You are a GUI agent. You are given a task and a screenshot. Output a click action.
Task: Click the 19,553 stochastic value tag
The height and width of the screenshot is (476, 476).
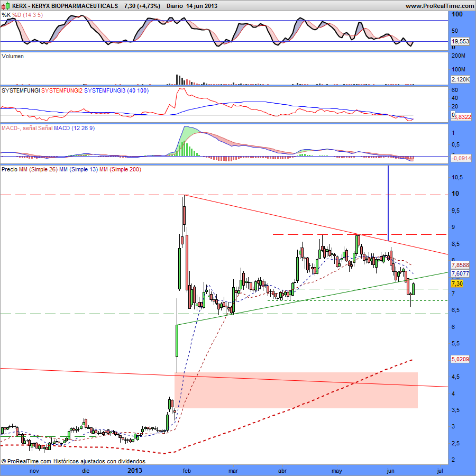[460, 41]
